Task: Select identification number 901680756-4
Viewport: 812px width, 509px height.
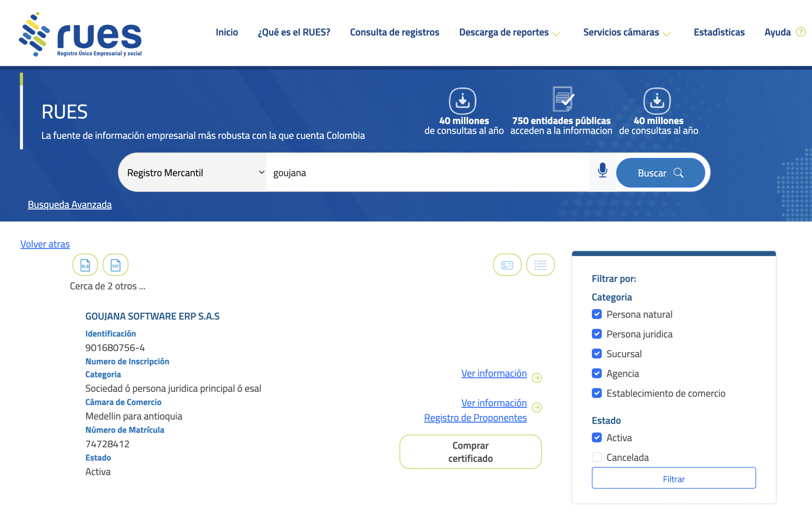Action: tap(115, 348)
